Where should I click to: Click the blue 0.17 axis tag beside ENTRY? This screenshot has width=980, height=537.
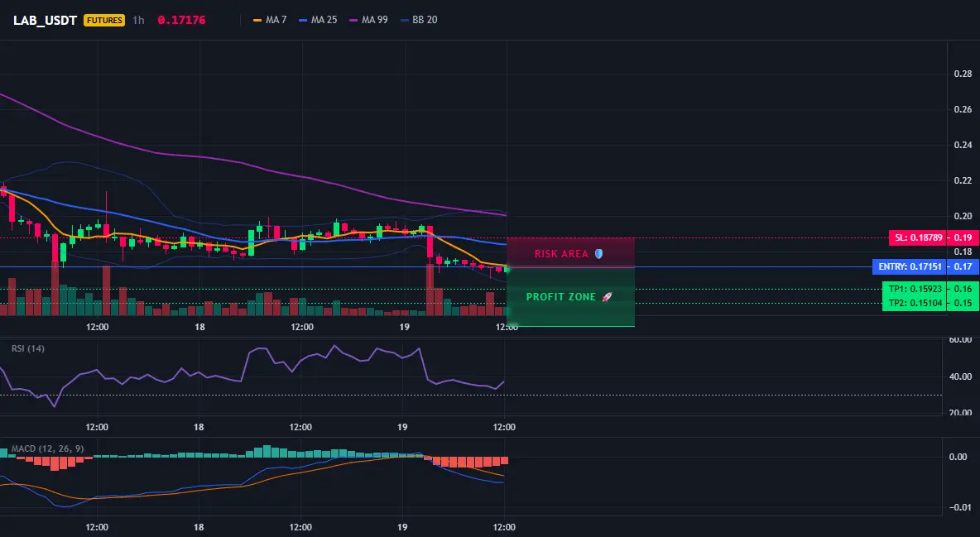963,267
